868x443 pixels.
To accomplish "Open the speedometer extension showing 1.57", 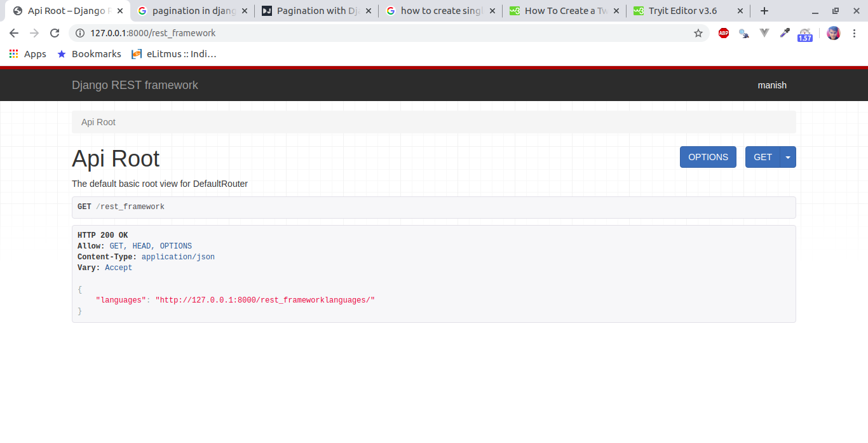I will [x=805, y=34].
